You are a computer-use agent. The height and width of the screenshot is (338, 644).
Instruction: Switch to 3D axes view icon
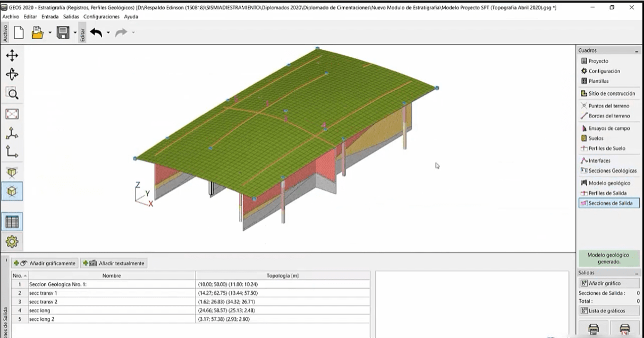[12, 133]
